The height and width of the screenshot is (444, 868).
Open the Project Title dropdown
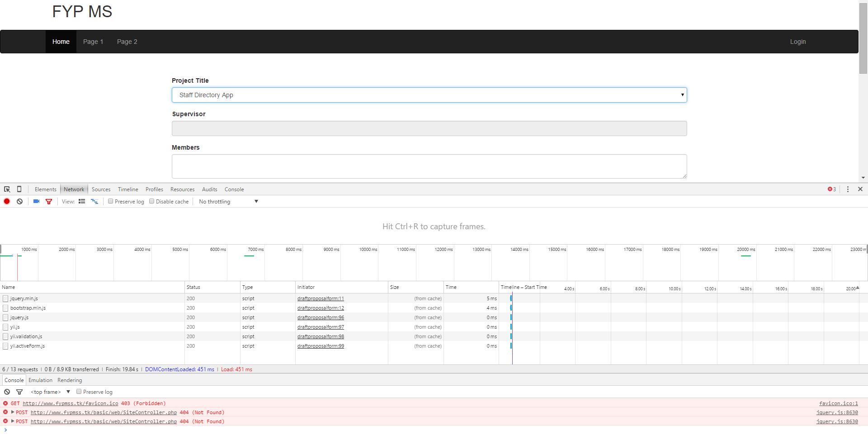pyautogui.click(x=429, y=95)
